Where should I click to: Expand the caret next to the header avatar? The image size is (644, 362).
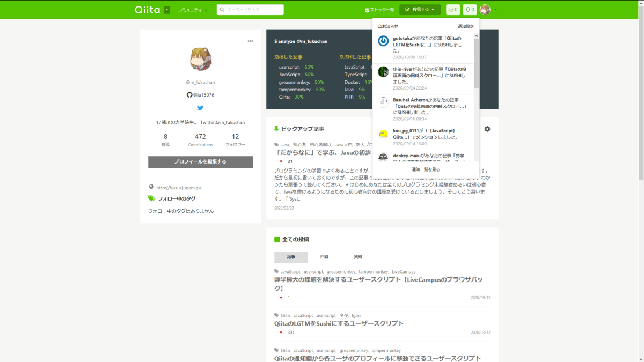pyautogui.click(x=495, y=10)
